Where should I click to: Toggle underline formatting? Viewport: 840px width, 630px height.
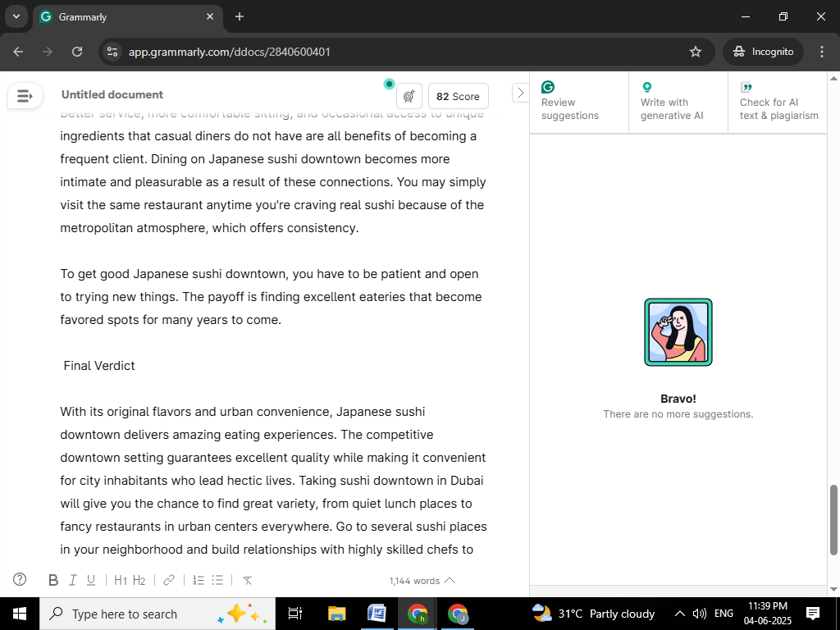click(91, 580)
